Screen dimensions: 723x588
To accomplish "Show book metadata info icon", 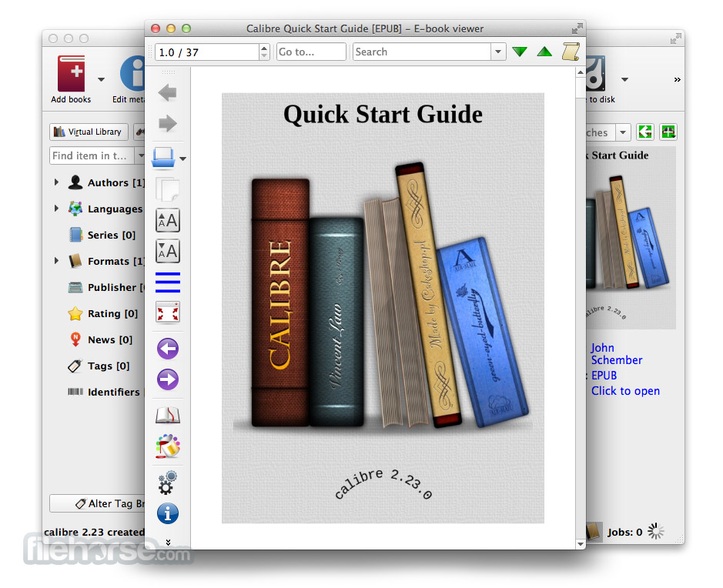I will [167, 513].
